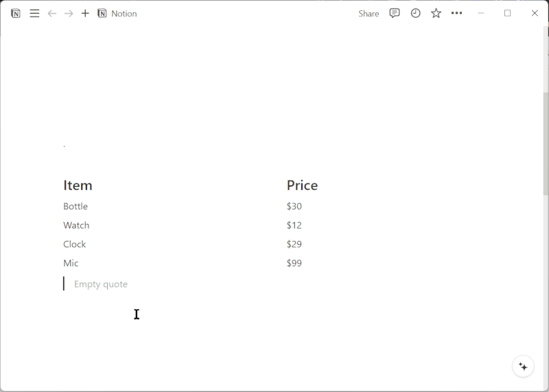View page history clock icon

[415, 13]
